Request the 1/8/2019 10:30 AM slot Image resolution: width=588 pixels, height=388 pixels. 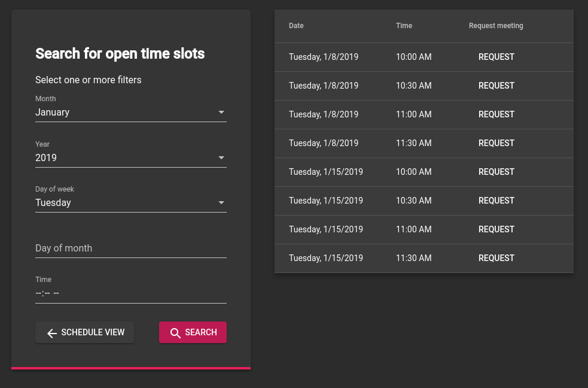[x=496, y=86]
